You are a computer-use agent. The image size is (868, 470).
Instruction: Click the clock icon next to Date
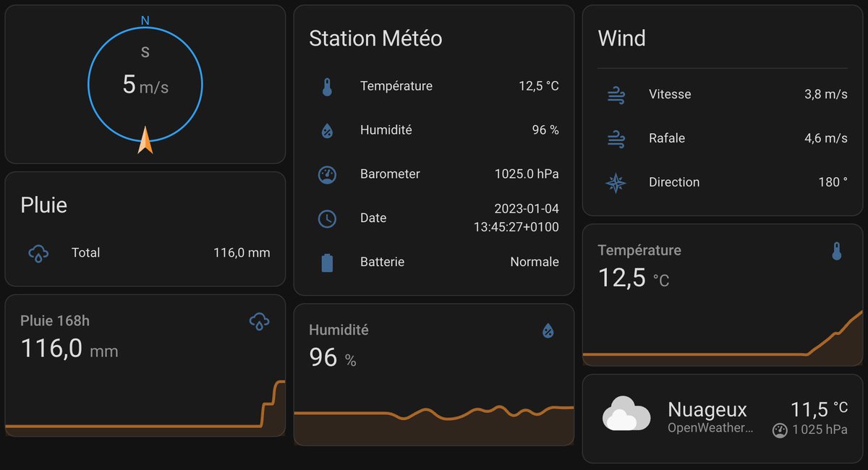327,218
